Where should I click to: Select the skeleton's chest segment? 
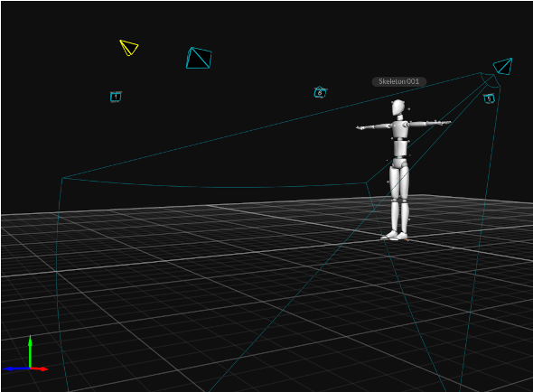pyautogui.click(x=400, y=128)
